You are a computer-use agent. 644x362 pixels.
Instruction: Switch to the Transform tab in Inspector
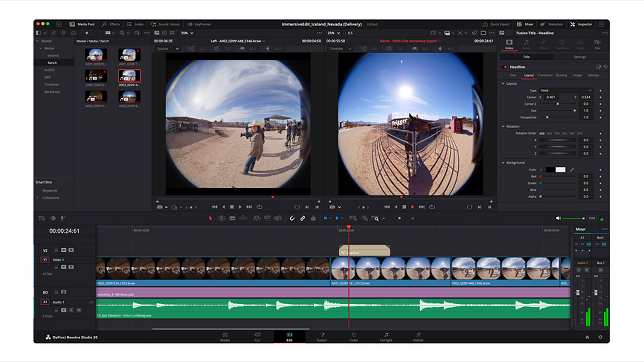pyautogui.click(x=545, y=75)
